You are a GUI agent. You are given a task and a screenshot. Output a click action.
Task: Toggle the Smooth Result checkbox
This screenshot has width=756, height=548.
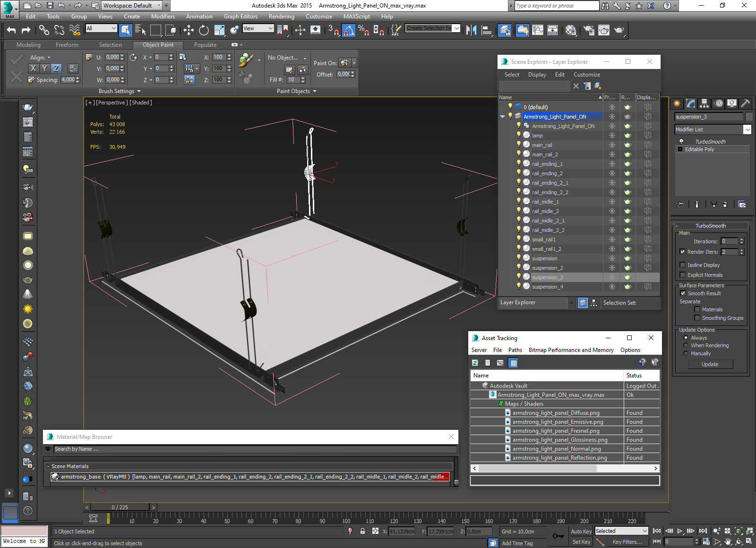[x=683, y=293]
